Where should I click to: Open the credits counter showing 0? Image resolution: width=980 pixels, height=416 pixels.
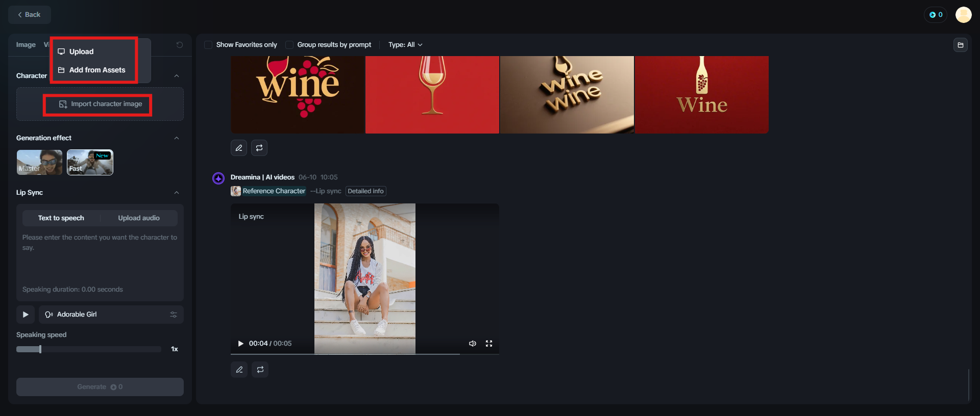[x=936, y=15]
